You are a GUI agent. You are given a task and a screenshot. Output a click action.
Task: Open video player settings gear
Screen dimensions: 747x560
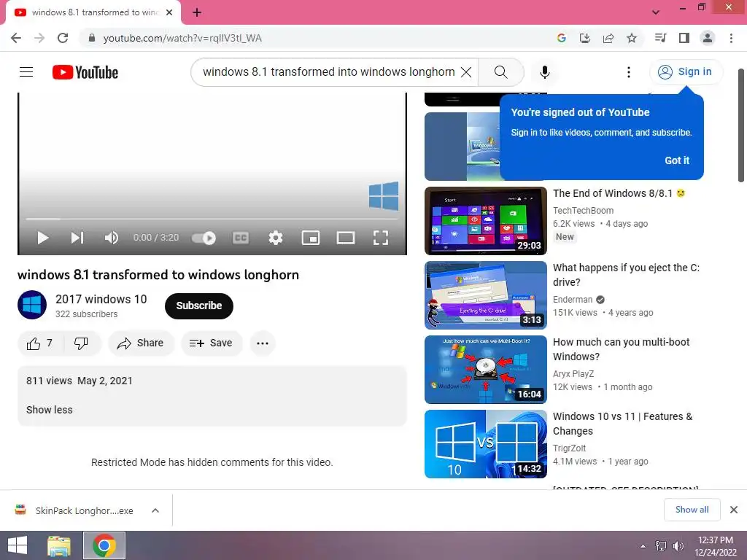pyautogui.click(x=275, y=238)
